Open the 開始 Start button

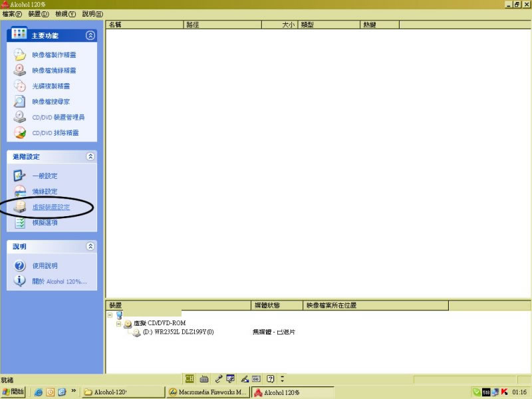(x=13, y=392)
